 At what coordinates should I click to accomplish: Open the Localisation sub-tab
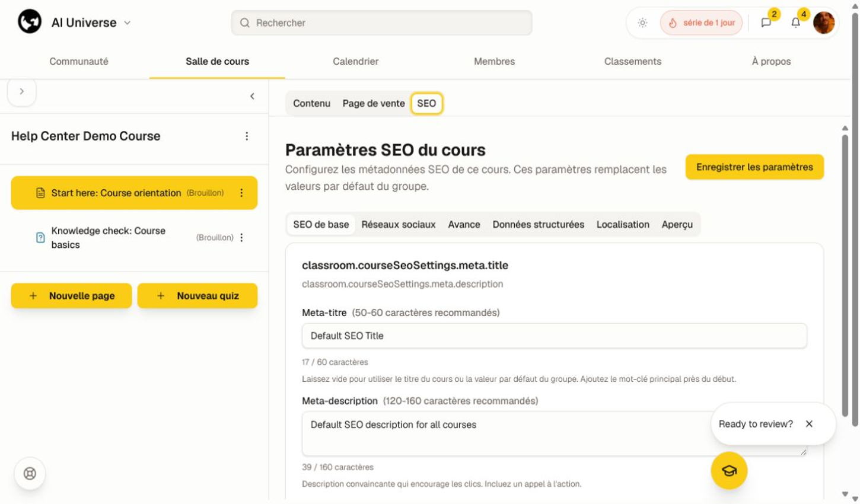tap(623, 224)
